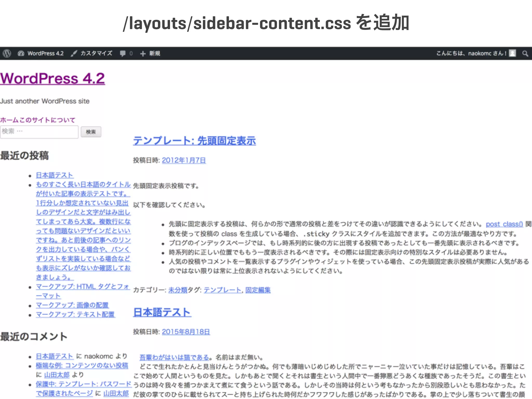
Task: Click the 最近の投稿 widget heading
Action: pos(24,155)
